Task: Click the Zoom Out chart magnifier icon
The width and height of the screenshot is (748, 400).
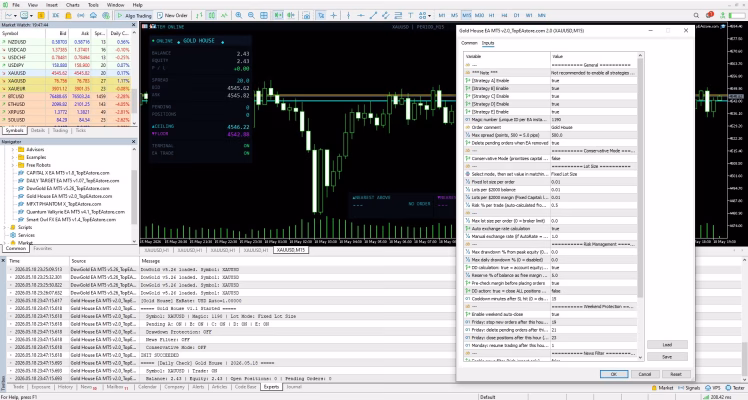Action: [x=251, y=15]
